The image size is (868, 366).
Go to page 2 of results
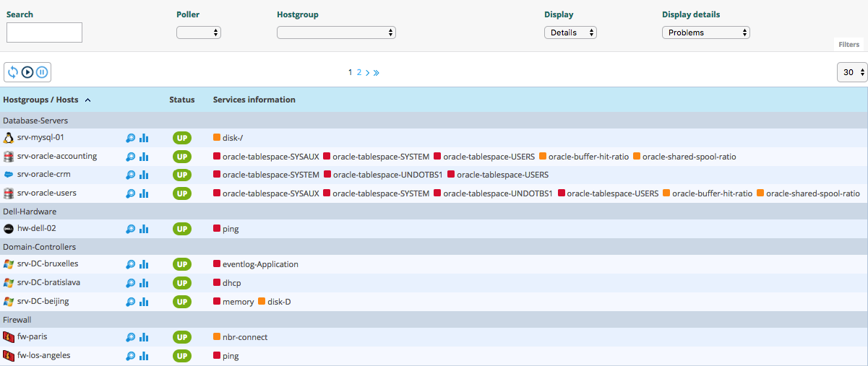359,72
